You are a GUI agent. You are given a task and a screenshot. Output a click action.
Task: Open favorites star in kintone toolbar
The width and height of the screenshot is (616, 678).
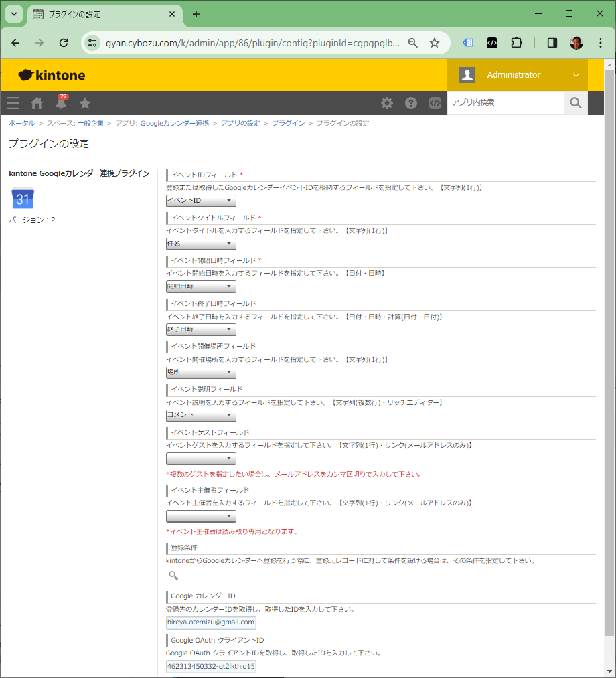[x=85, y=103]
